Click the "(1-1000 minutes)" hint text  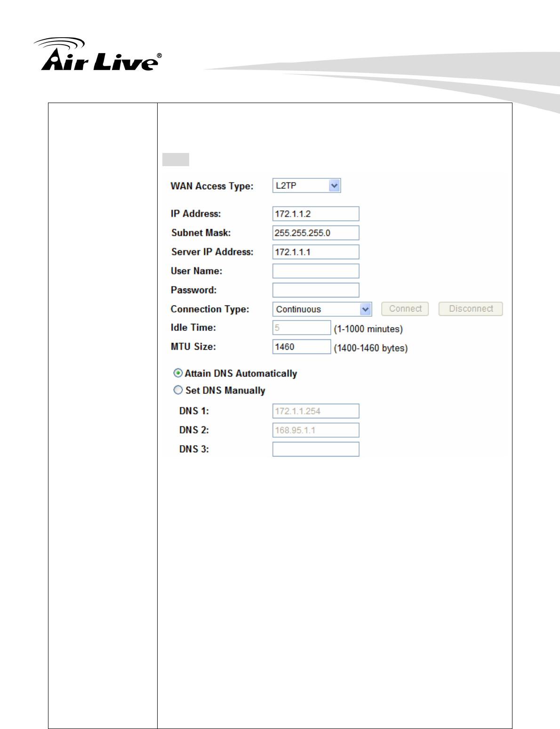click(x=368, y=329)
